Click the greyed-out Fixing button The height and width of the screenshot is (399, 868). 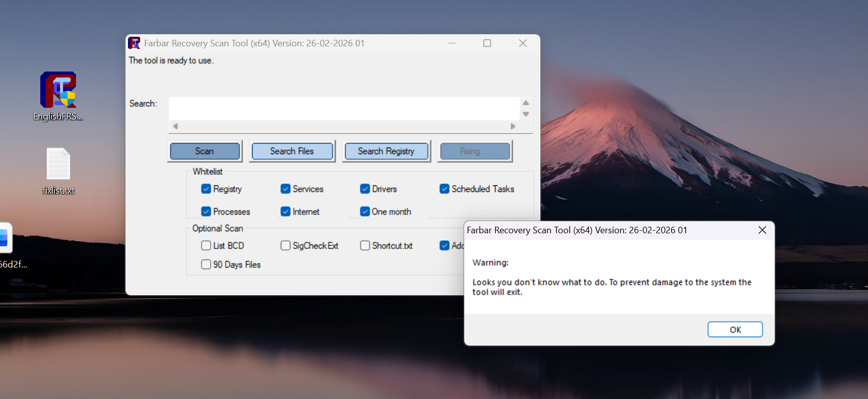point(475,151)
